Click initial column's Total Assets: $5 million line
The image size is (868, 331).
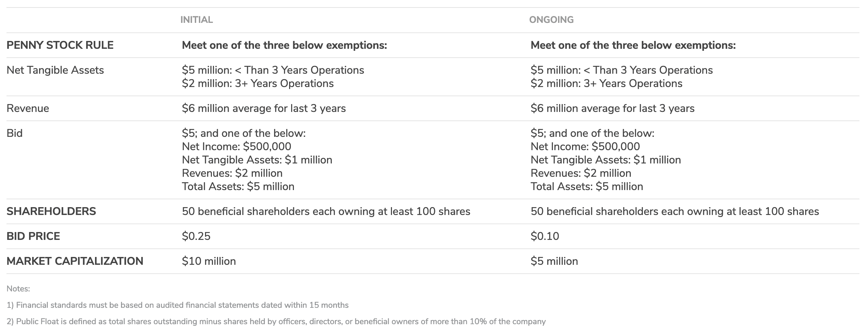coord(238,186)
